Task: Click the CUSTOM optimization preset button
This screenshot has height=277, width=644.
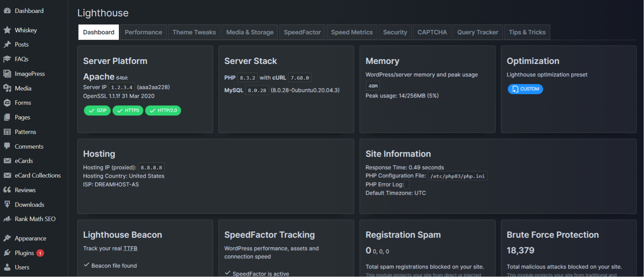Action: click(x=525, y=89)
